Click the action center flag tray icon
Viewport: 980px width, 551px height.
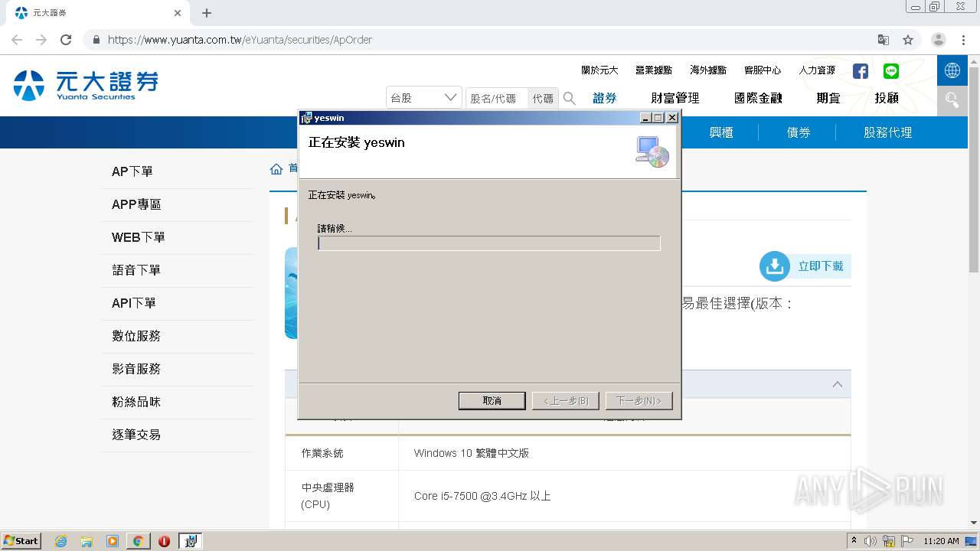coord(907,541)
